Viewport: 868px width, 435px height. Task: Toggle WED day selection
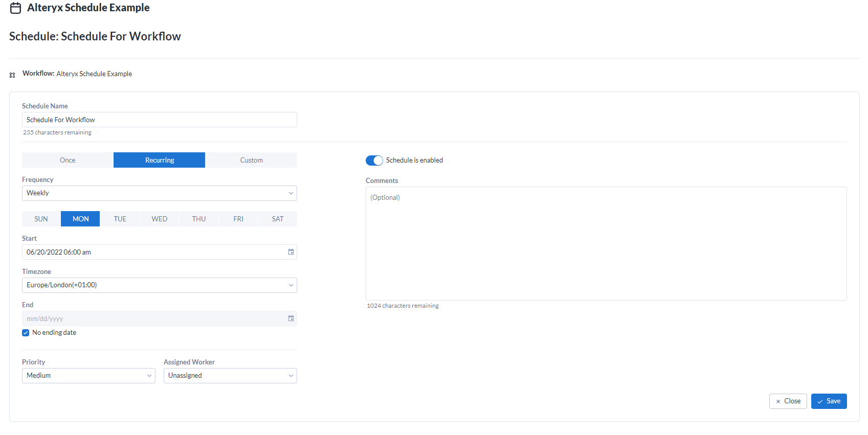(159, 219)
